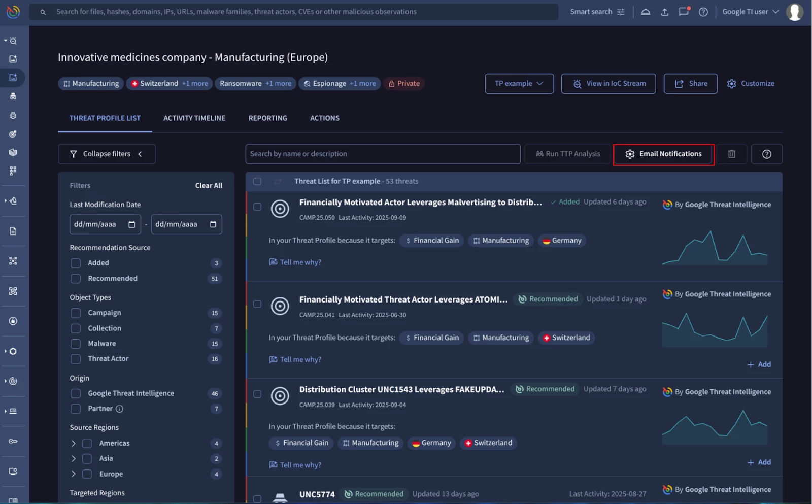Open the threat actor spy icon in sidebar

coord(13,96)
